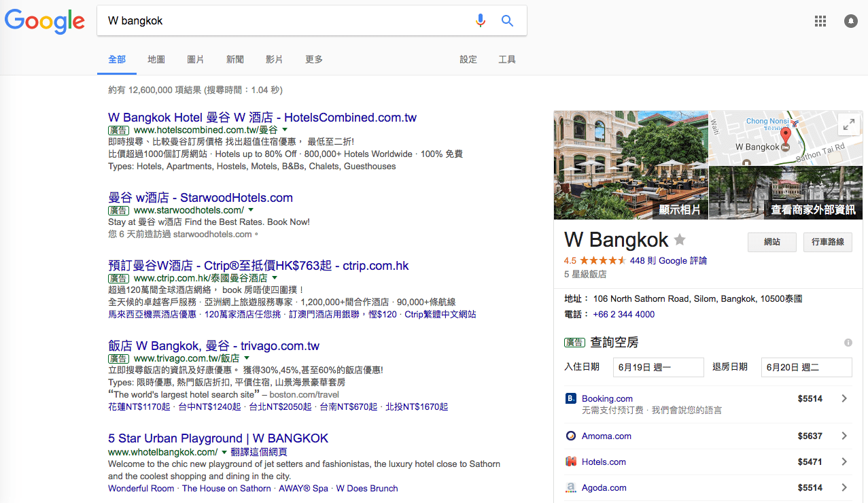Call phone number +66 2 344 4000

click(x=624, y=314)
